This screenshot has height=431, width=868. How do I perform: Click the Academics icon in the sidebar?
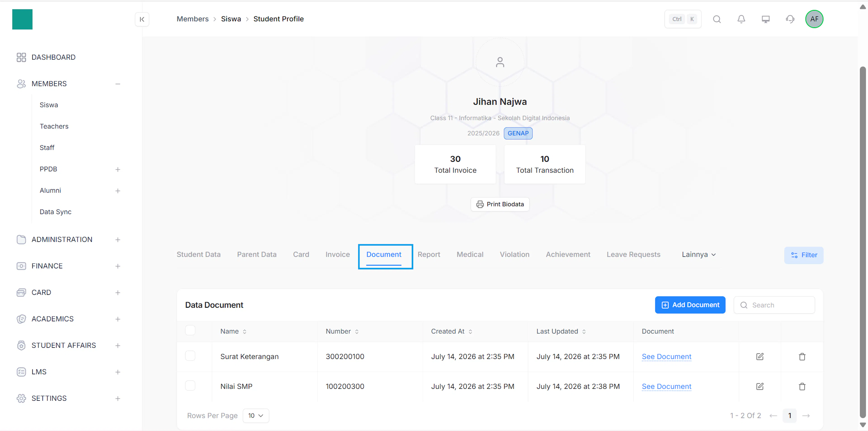pyautogui.click(x=21, y=319)
